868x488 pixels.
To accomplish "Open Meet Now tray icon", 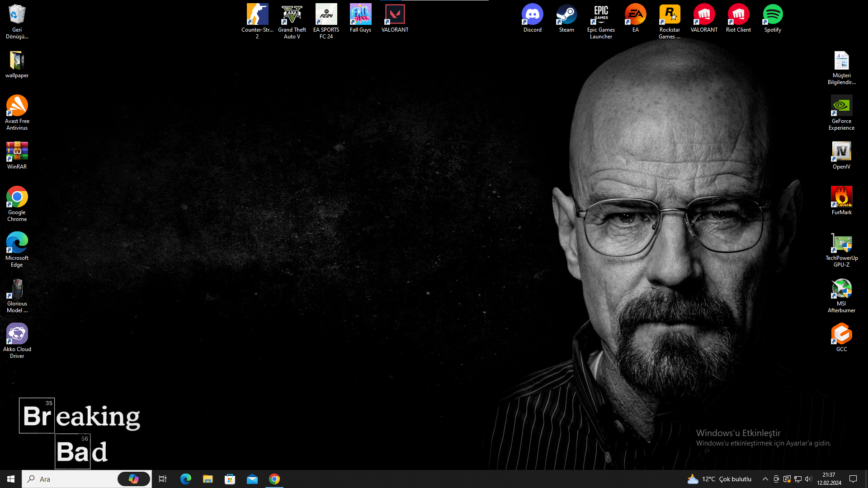I will [776, 479].
